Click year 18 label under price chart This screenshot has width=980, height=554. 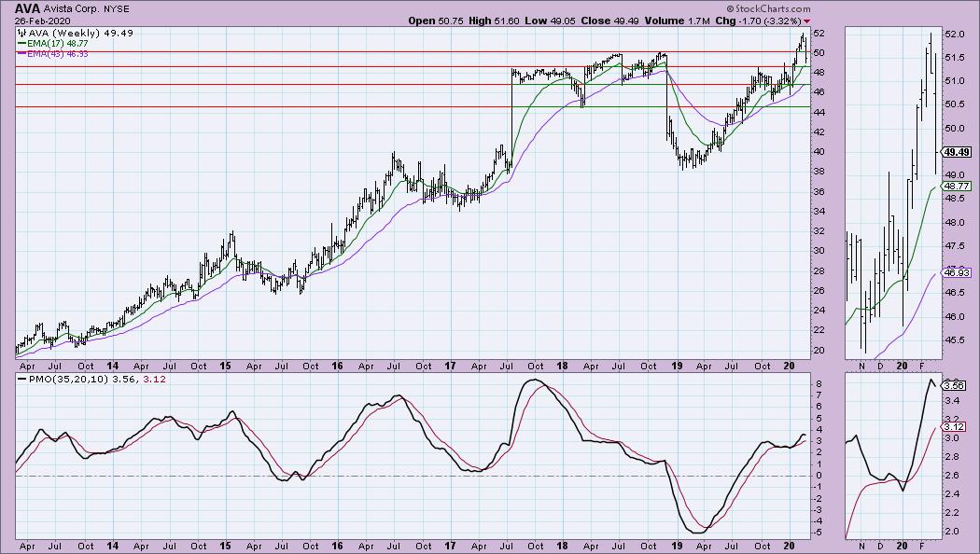[x=562, y=366]
